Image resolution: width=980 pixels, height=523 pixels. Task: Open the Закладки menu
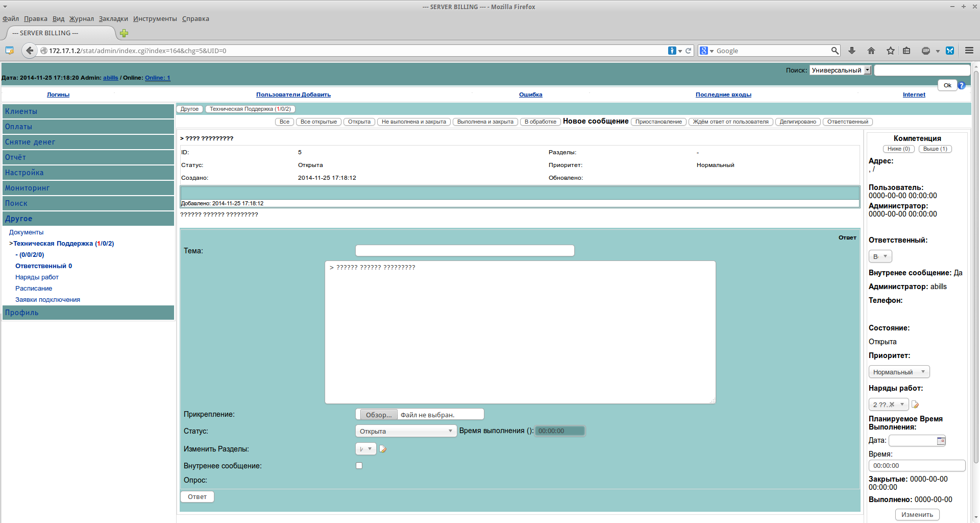pos(113,19)
